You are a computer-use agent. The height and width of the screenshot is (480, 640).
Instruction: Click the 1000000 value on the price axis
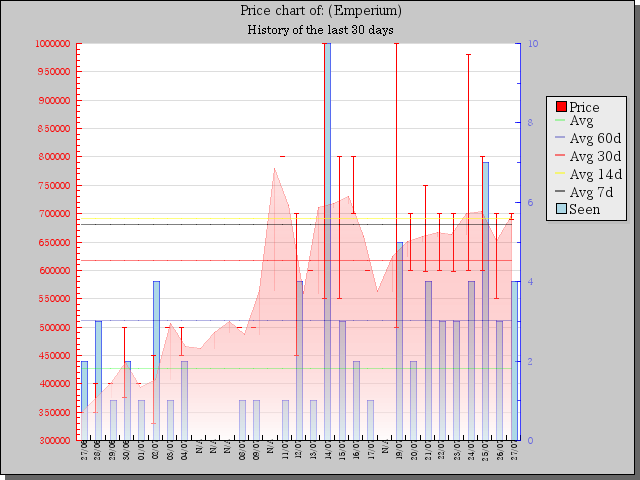[x=53, y=43]
